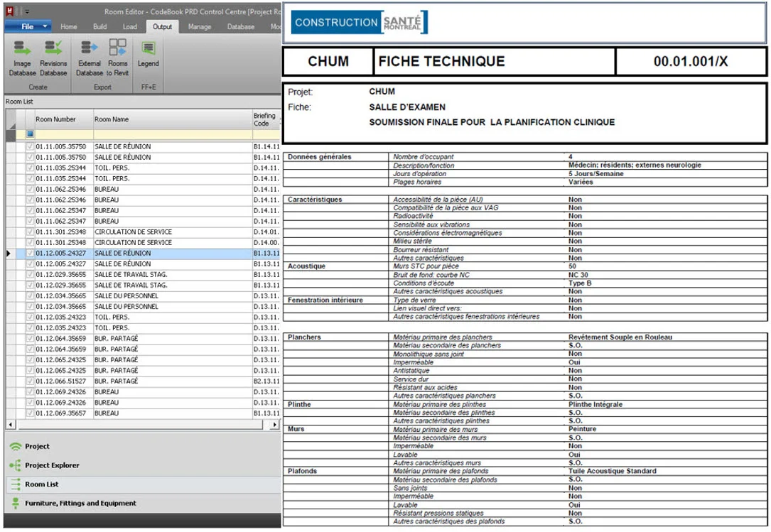Click the 'Données générales' section label
Screen dimensions: 771x532
coord(319,157)
